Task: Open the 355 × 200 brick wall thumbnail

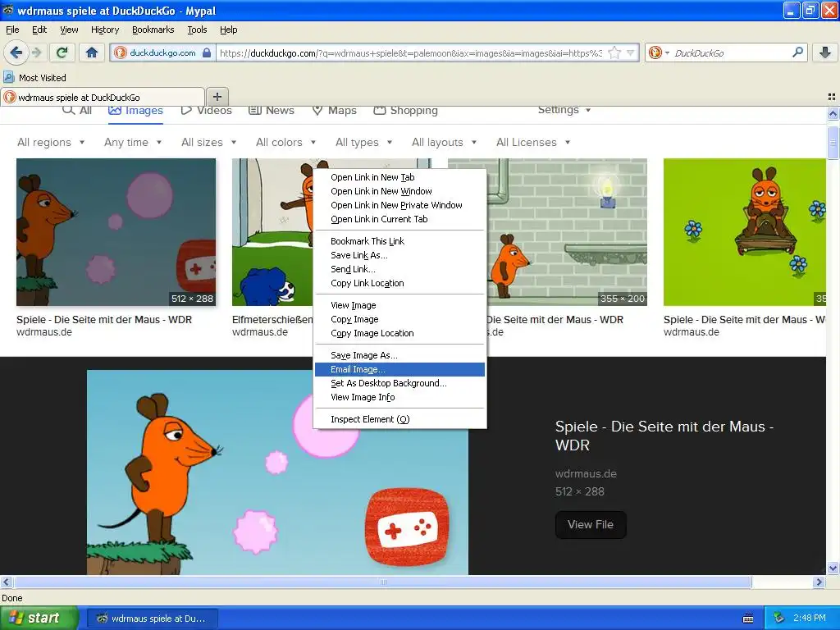Action: pyautogui.click(x=567, y=232)
